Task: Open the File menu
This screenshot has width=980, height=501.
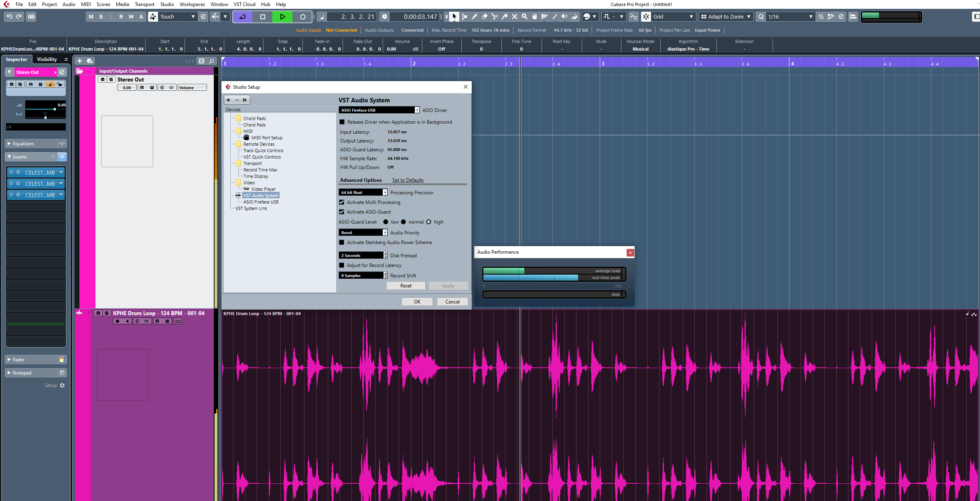Action: [19, 4]
